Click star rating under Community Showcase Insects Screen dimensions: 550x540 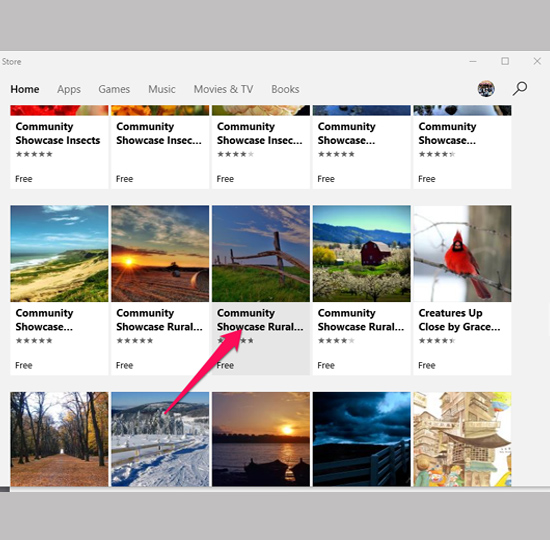(x=34, y=154)
